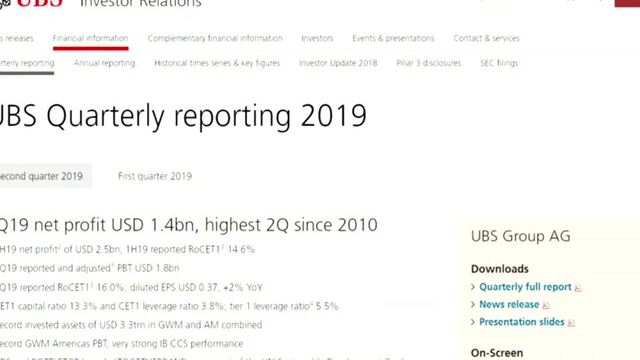Click the record GWM Americas PBT line

point(122,344)
